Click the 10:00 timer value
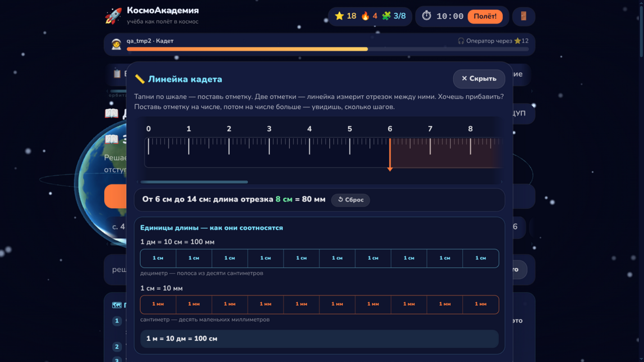The image size is (644, 362). pyautogui.click(x=450, y=16)
